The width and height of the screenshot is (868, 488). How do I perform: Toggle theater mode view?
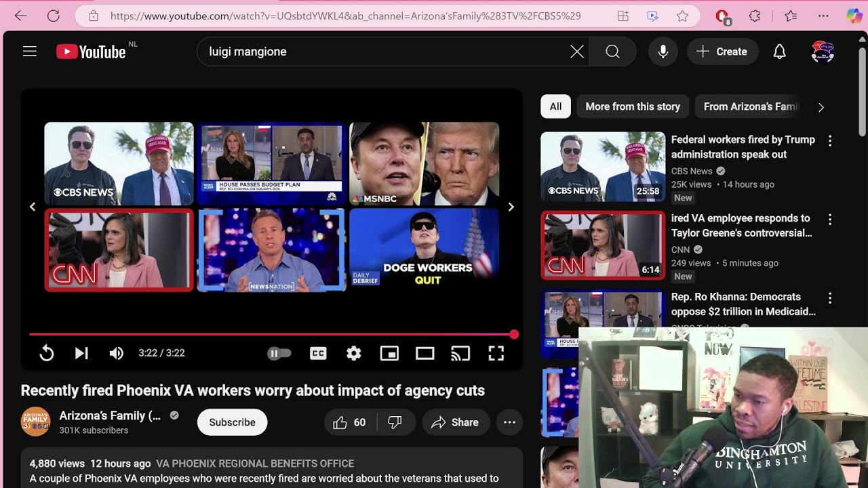tap(425, 353)
